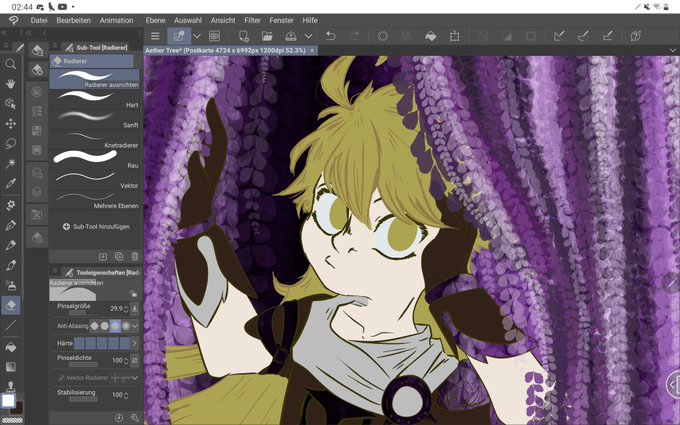Toggle the Vektor-Radierer checkmark
The image size is (680, 425).
61,378
